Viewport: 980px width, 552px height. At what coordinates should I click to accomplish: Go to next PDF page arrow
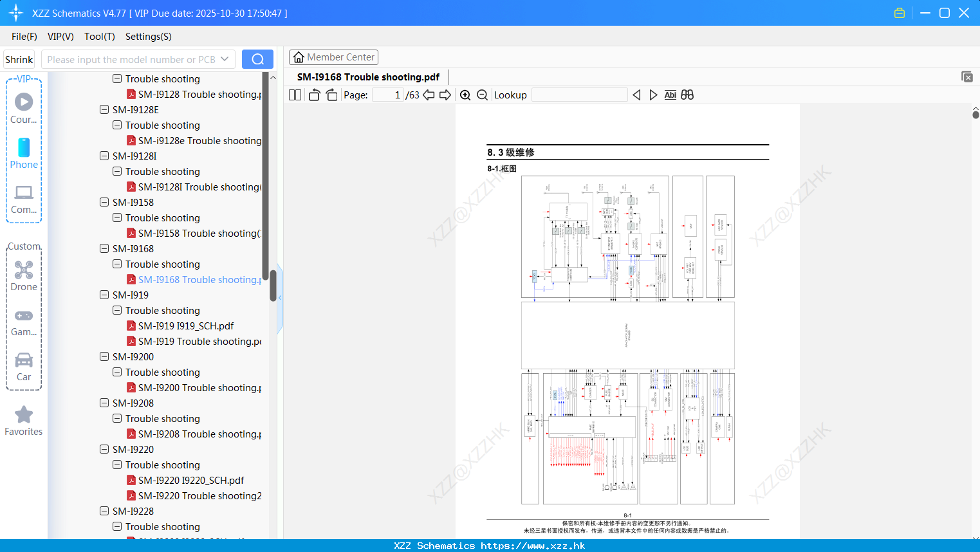coord(445,95)
